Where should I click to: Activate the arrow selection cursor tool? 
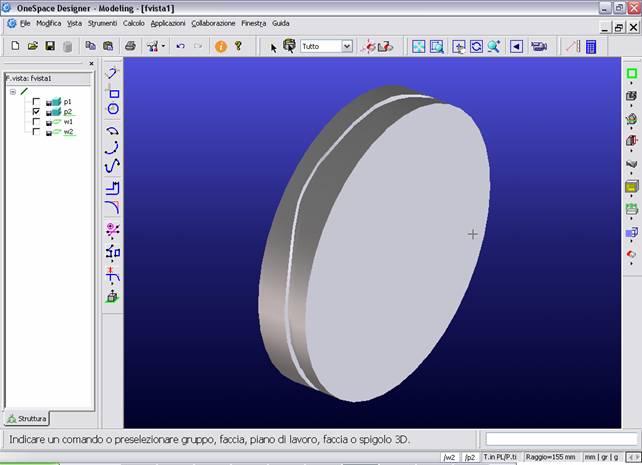[x=274, y=47]
